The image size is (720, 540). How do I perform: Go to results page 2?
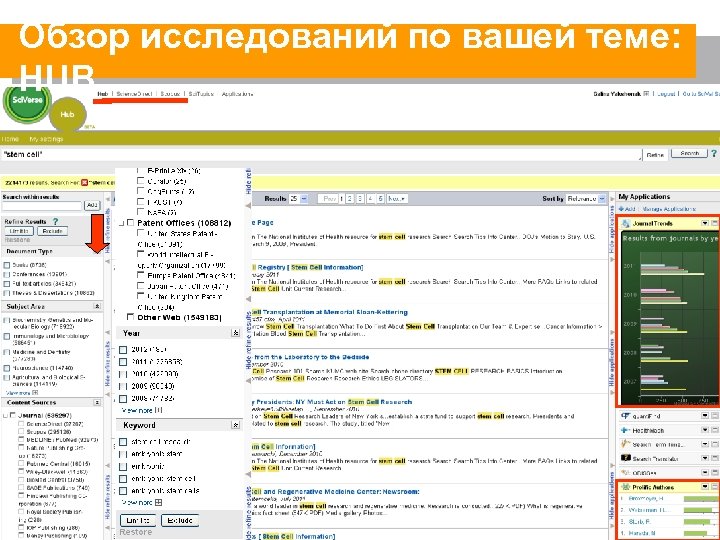pyautogui.click(x=349, y=198)
